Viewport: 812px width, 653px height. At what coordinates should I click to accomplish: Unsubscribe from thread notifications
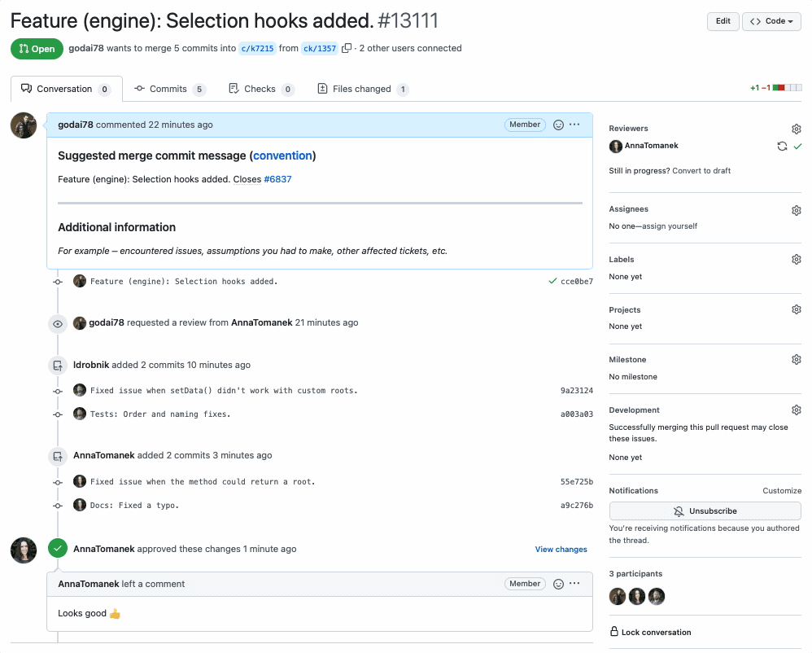click(x=705, y=511)
